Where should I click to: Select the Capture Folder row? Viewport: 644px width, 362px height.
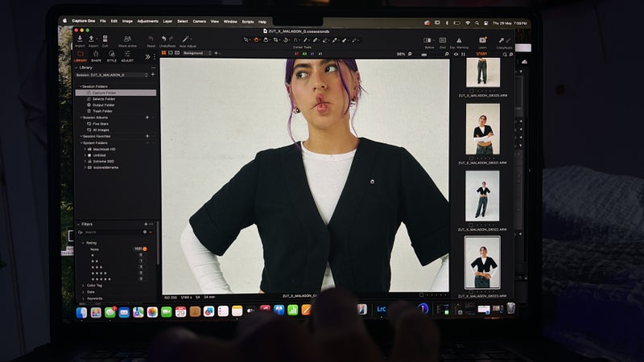coord(116,93)
